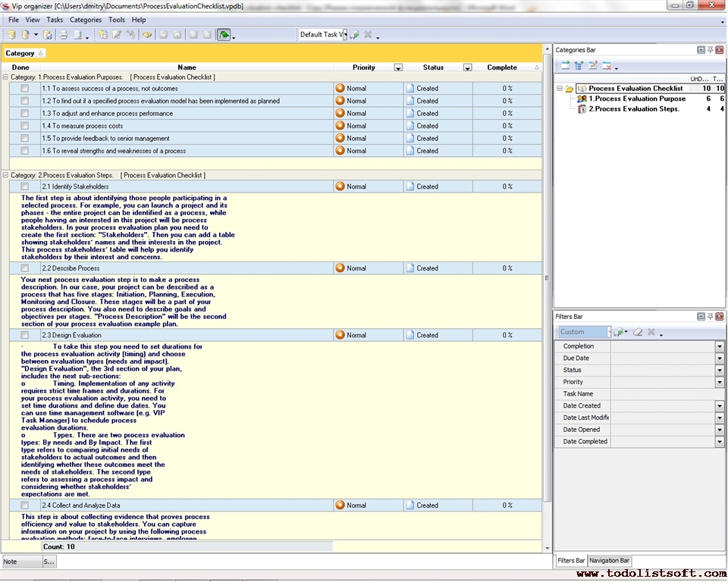Tick the Done checkbox for 1.4 measure process costs
The image size is (728, 582).
coord(24,126)
